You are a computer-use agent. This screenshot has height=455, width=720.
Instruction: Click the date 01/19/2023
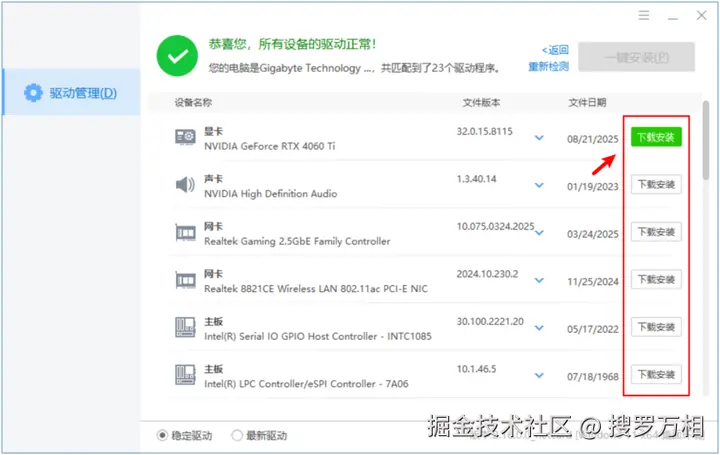click(593, 186)
